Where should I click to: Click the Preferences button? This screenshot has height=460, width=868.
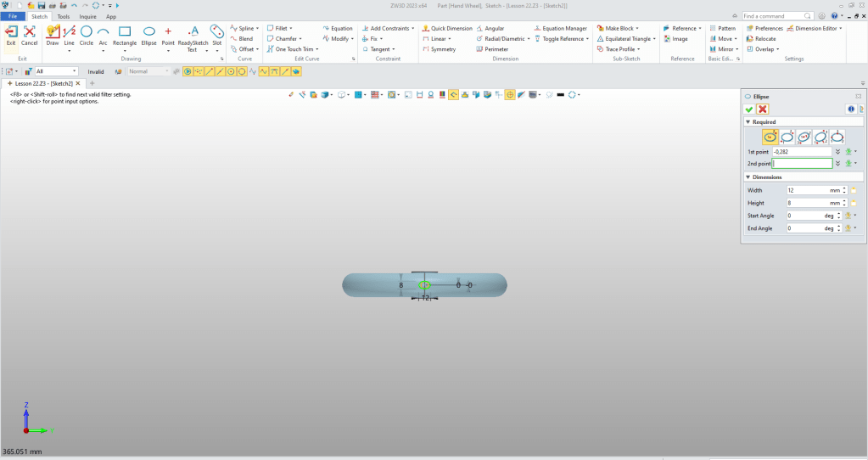(x=765, y=28)
